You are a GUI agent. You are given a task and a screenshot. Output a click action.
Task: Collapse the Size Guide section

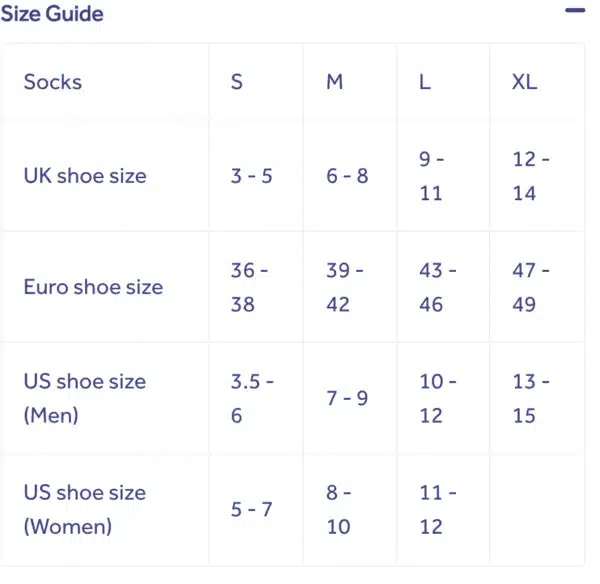point(574,11)
